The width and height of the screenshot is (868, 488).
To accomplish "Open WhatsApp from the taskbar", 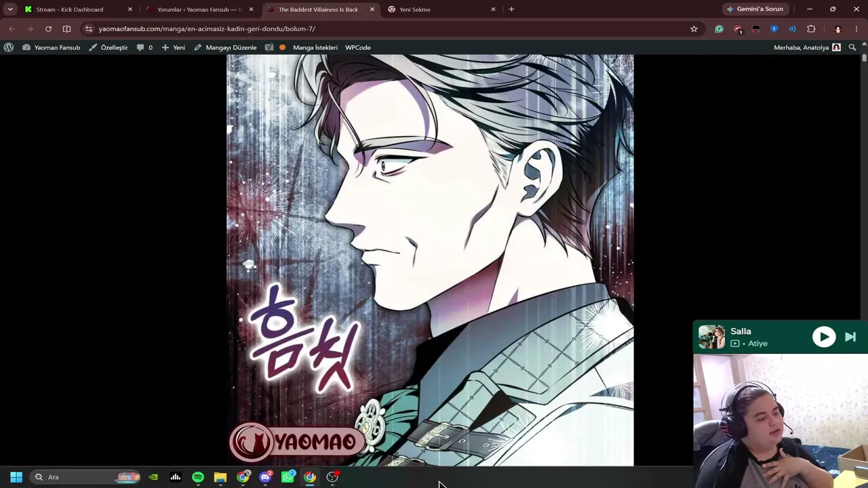I will (x=288, y=477).
